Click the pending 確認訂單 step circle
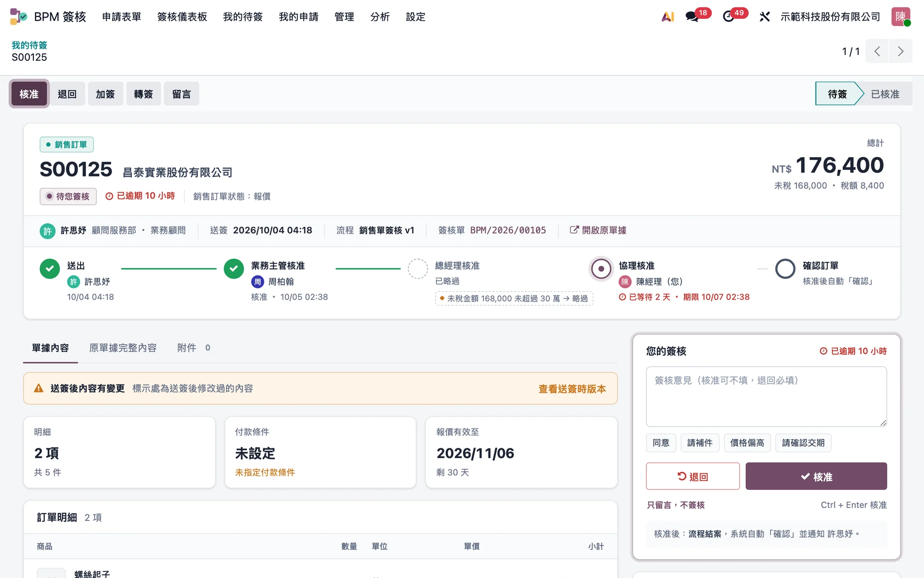 coord(785,269)
